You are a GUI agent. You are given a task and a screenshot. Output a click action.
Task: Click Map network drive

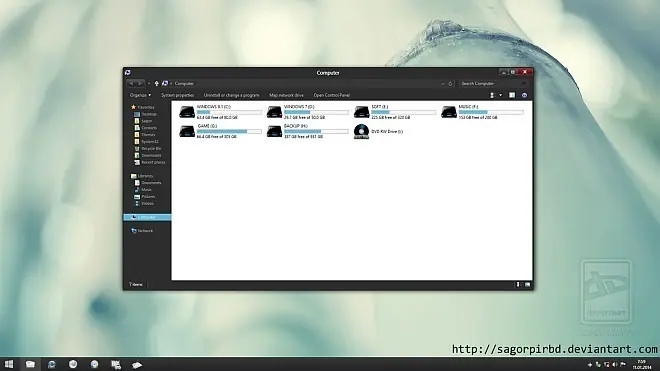[x=286, y=95]
